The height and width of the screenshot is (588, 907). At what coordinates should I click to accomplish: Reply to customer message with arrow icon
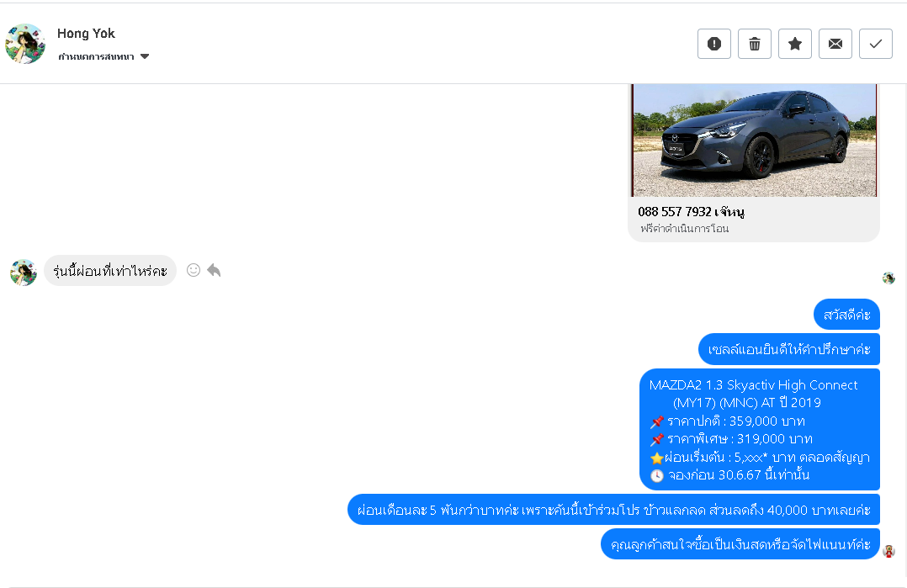(x=214, y=270)
